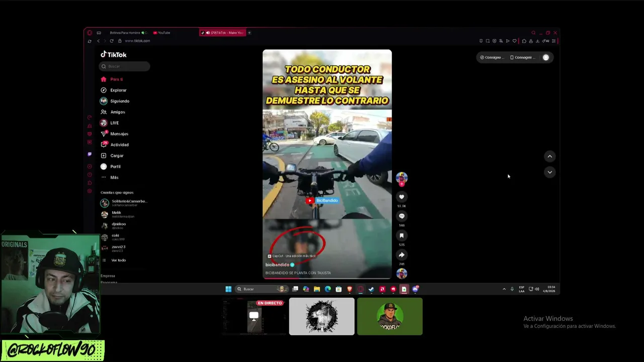The height and width of the screenshot is (362, 644).
Task: Select the EN DIRECTO stream thumbnail
Action: pos(254,317)
